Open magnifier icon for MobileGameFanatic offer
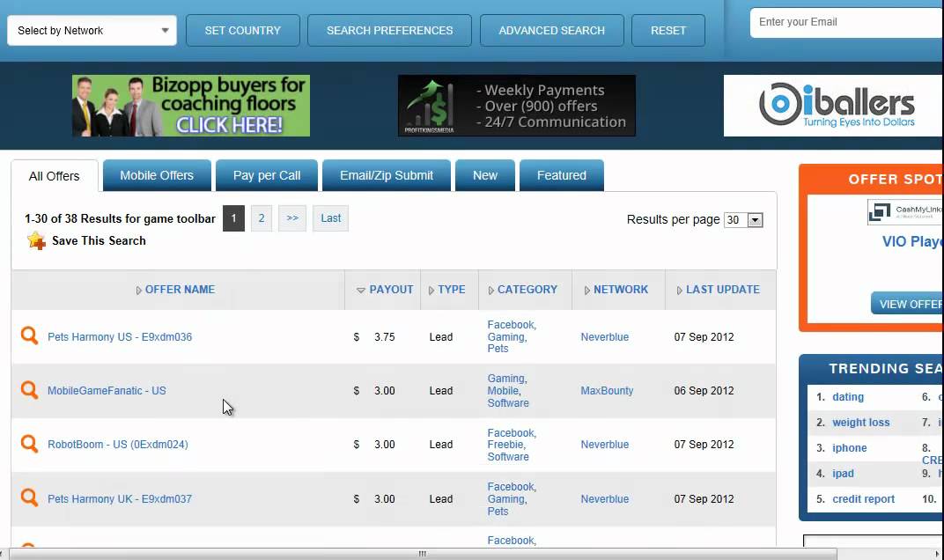 [29, 389]
